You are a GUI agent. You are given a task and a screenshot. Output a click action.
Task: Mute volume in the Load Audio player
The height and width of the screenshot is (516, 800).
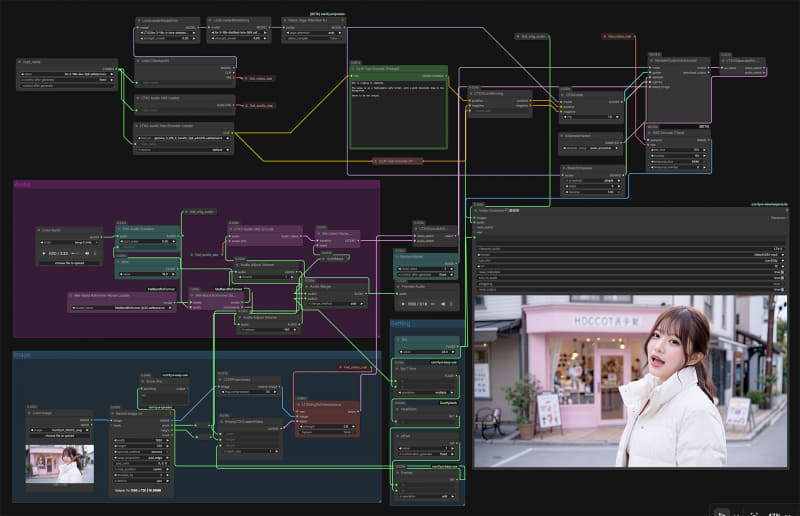click(87, 253)
